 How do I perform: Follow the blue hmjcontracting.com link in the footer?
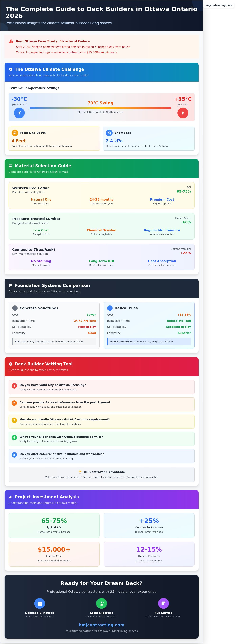tap(102, 625)
